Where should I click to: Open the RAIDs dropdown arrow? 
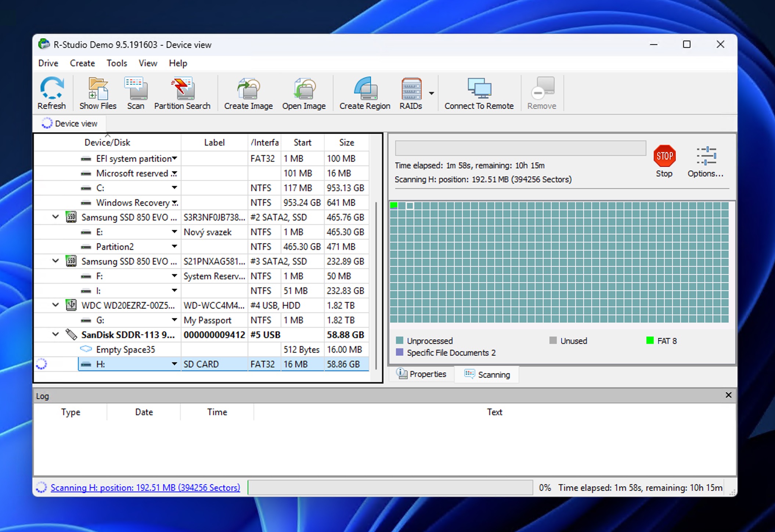tap(432, 93)
